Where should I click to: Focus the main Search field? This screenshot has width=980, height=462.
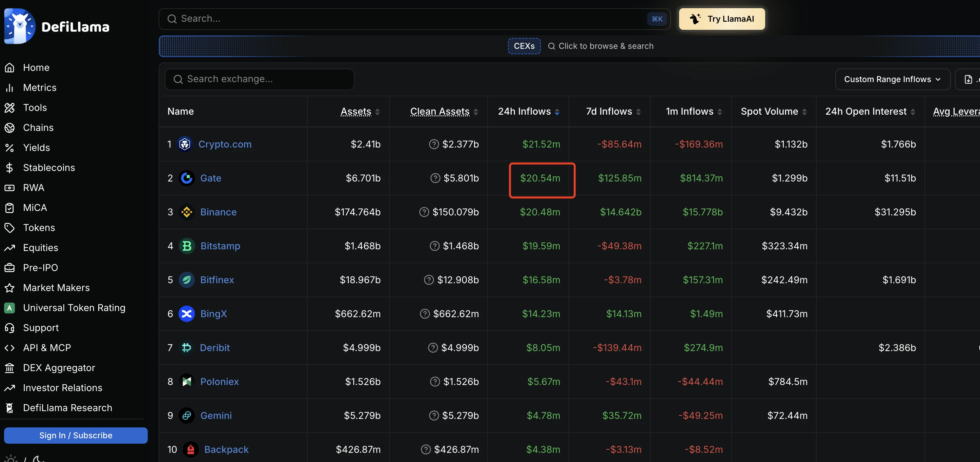click(x=414, y=19)
